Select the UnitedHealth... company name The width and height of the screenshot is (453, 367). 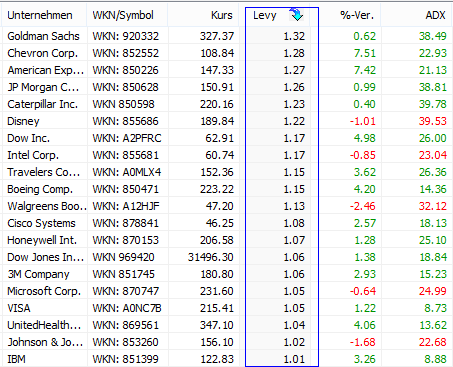pyautogui.click(x=44, y=325)
